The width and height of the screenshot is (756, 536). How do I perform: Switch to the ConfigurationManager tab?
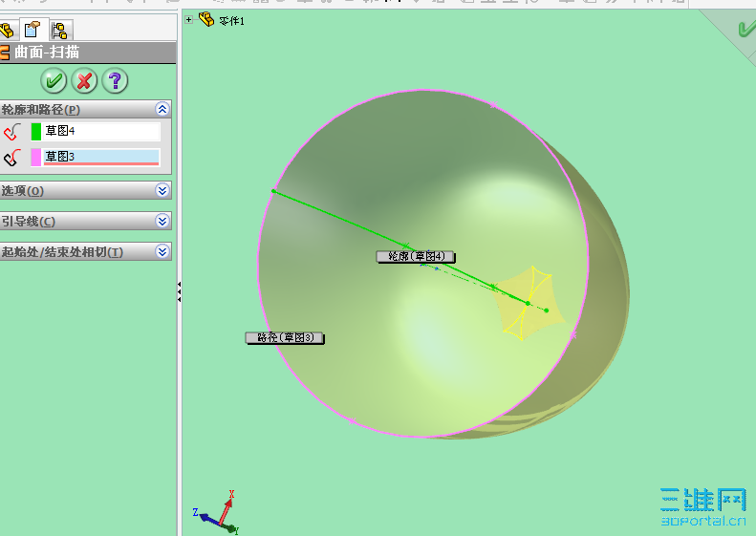click(61, 31)
